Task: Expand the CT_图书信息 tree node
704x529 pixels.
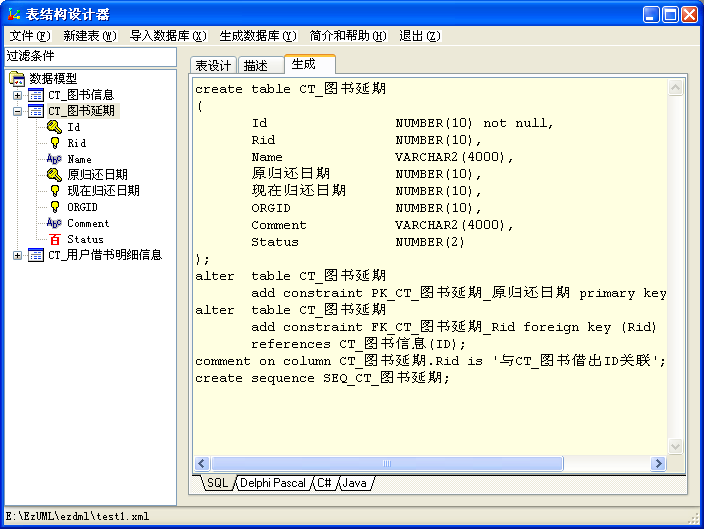Action: tap(17, 95)
